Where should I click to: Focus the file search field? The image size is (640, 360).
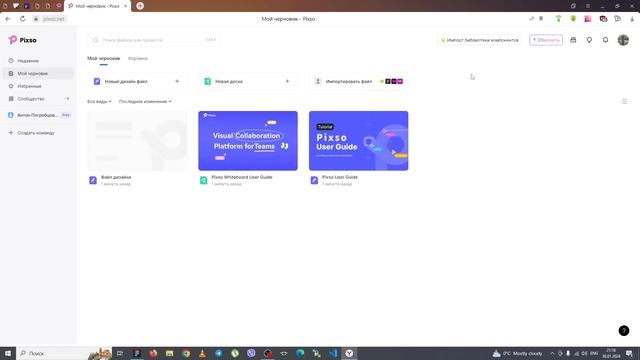point(154,40)
